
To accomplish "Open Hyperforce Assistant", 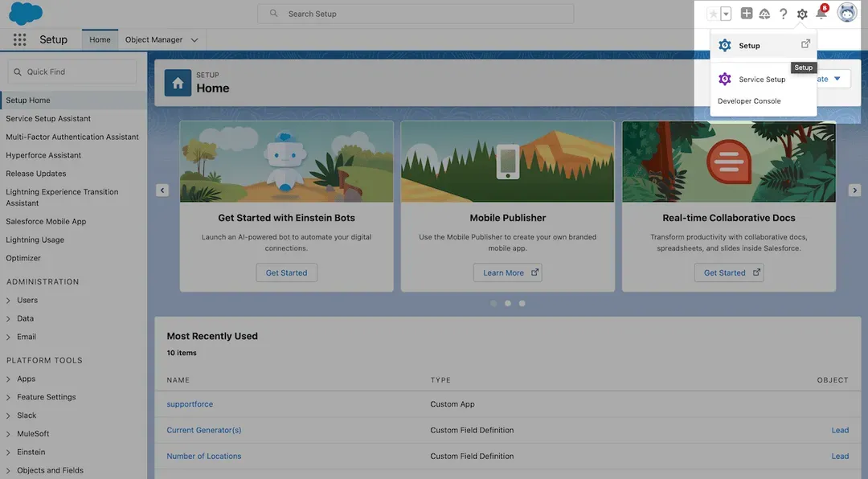I will (43, 155).
